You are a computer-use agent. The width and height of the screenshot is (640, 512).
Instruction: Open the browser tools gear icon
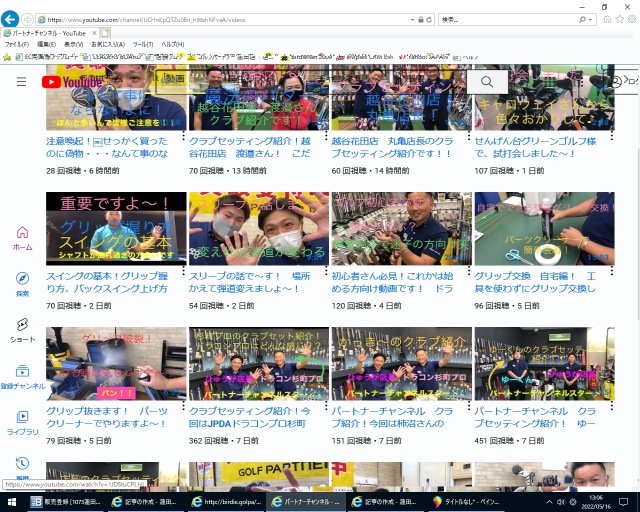[x=632, y=19]
